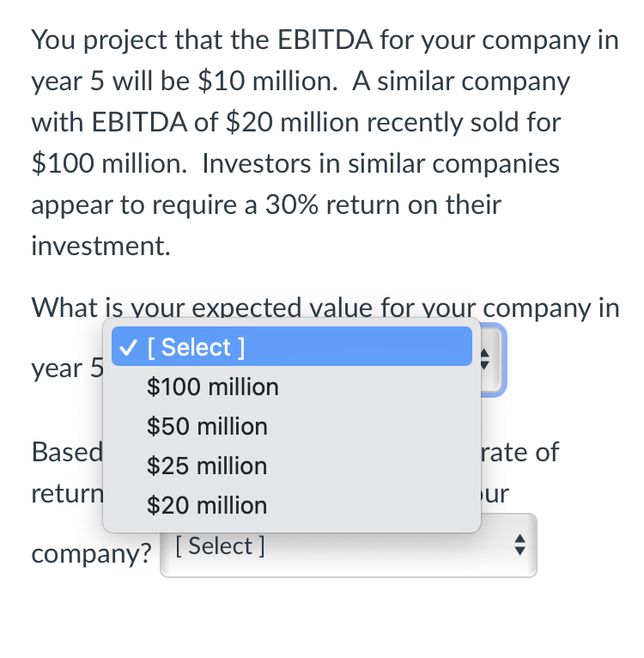Select "$20 million" in the dropdown list

coord(207,505)
